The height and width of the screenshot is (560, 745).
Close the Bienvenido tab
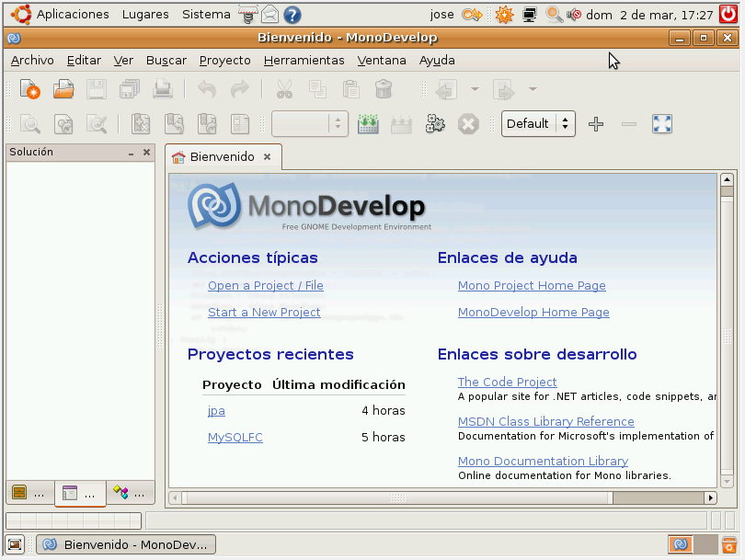click(x=268, y=156)
